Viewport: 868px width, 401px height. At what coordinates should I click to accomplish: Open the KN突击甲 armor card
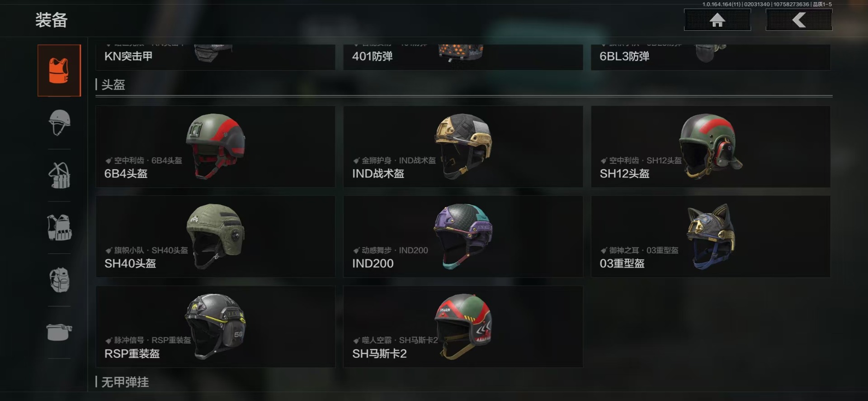click(x=215, y=57)
